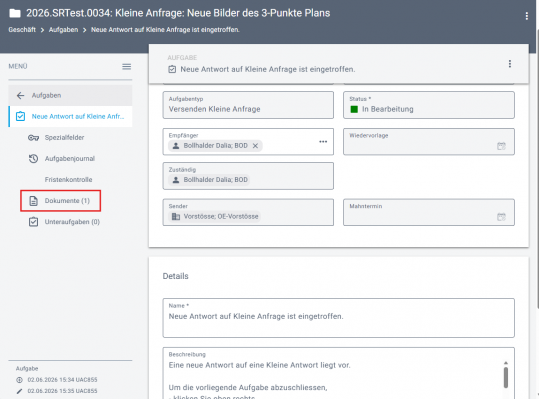Click the task icon of Neue Antwort entry

[20, 116]
